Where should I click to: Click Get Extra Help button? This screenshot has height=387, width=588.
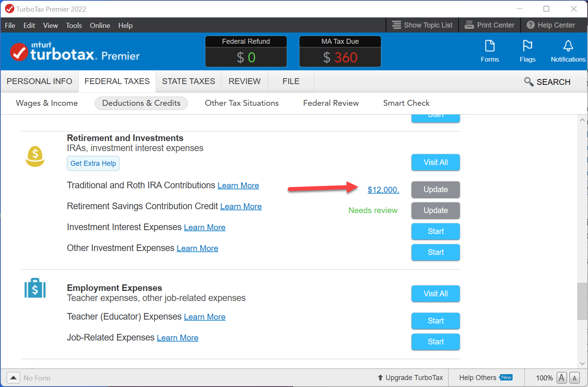[x=93, y=163]
